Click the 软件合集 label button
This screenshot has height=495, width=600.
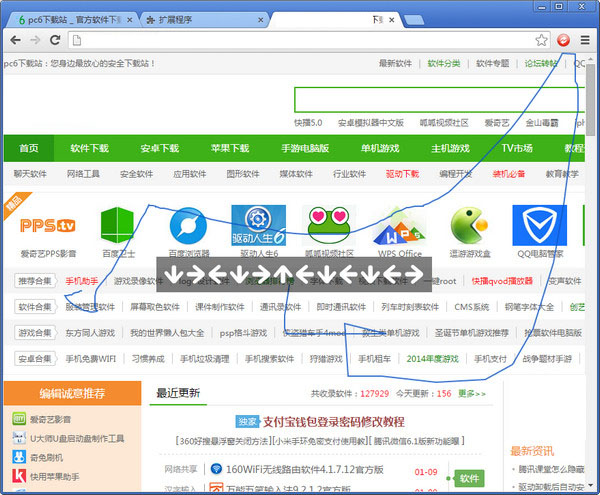[35, 307]
